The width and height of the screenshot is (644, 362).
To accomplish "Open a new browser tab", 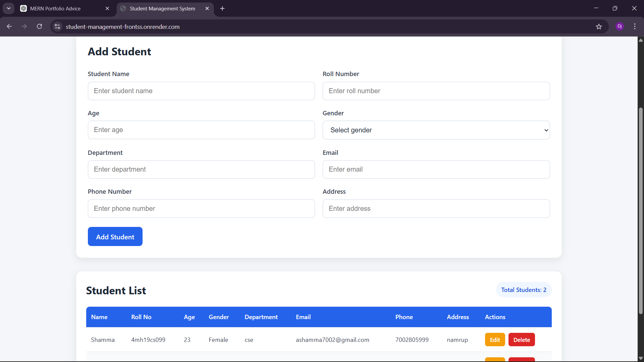I will pyautogui.click(x=222, y=8).
